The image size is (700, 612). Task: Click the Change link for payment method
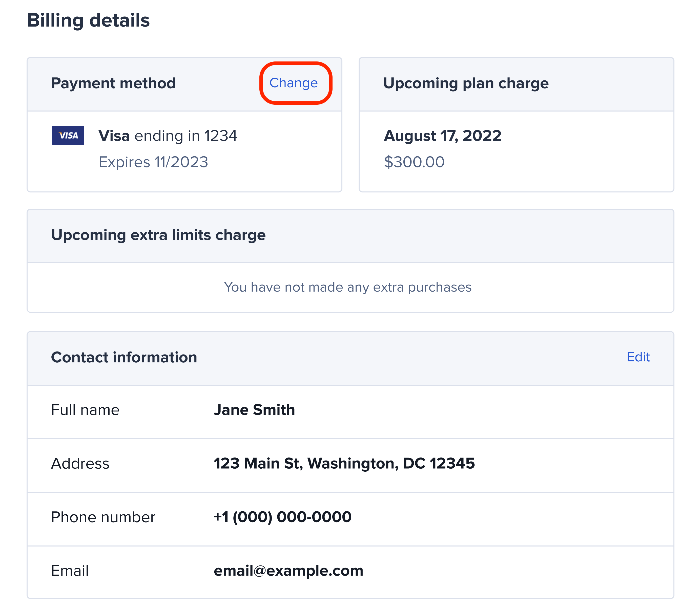tap(293, 83)
